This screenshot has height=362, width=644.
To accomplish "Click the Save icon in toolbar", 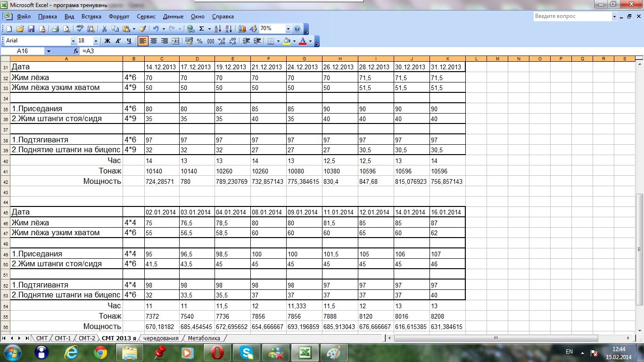I will coord(31,29).
